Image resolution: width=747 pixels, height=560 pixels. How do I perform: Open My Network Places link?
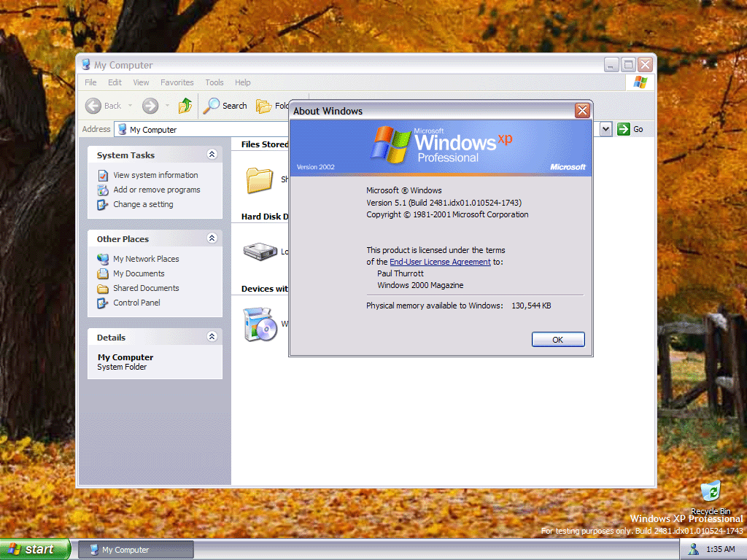[x=146, y=259]
